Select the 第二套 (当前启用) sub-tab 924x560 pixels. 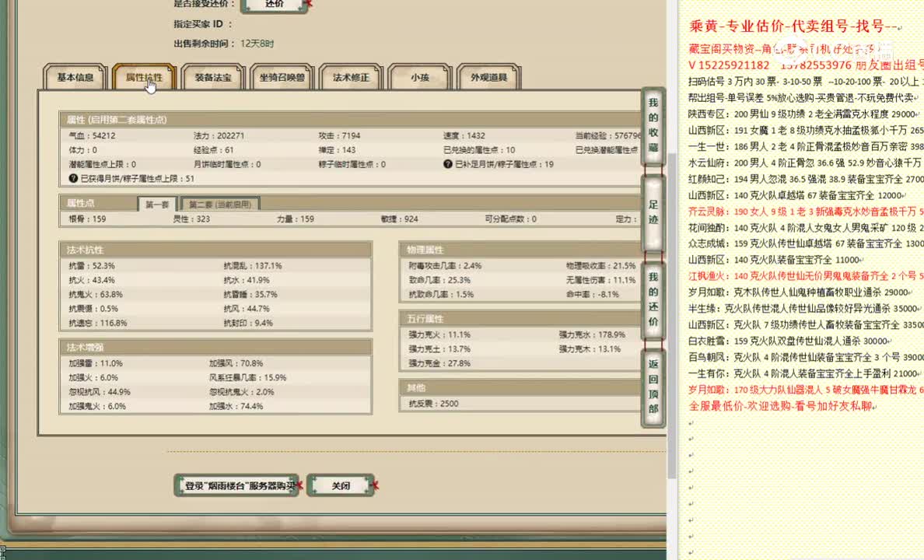(220, 204)
